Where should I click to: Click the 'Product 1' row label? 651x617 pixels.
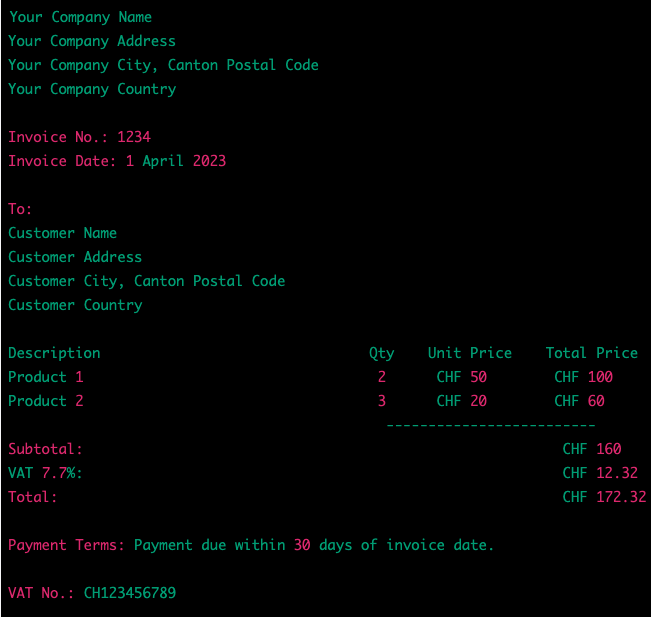[x=46, y=377]
